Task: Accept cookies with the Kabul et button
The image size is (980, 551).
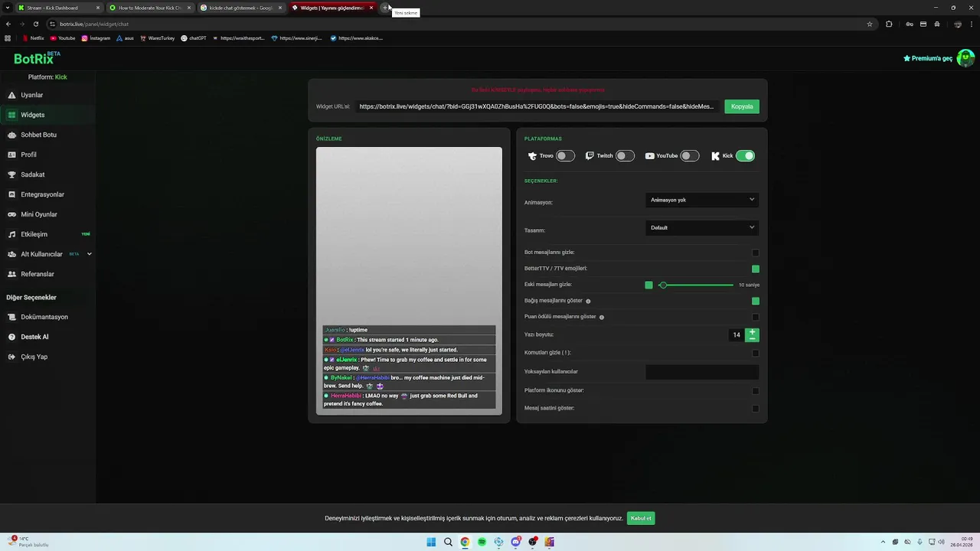Action: pos(641,518)
